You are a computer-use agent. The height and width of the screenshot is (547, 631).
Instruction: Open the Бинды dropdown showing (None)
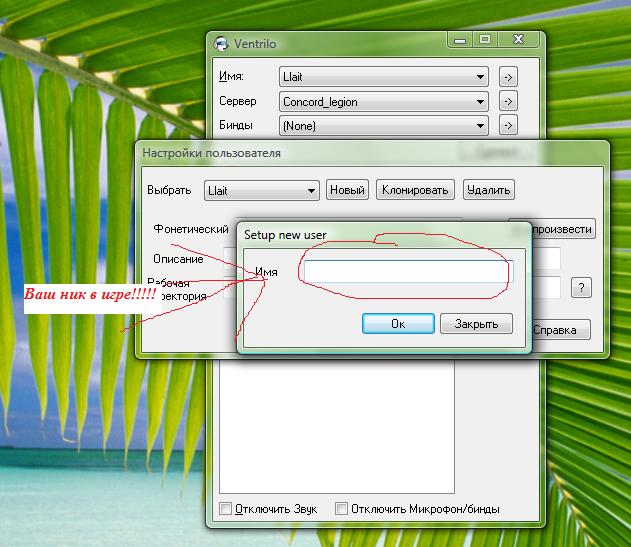[x=383, y=126]
